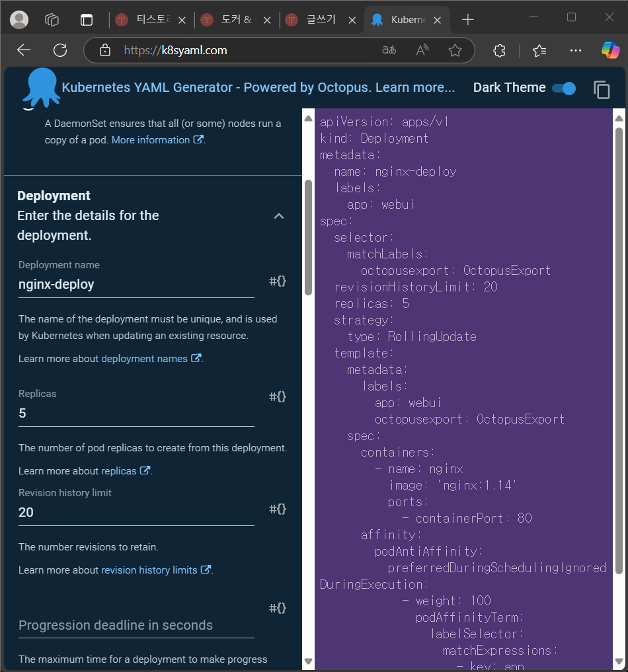This screenshot has width=628, height=672.
Task: Follow the deployment names link
Action: [x=151, y=358]
